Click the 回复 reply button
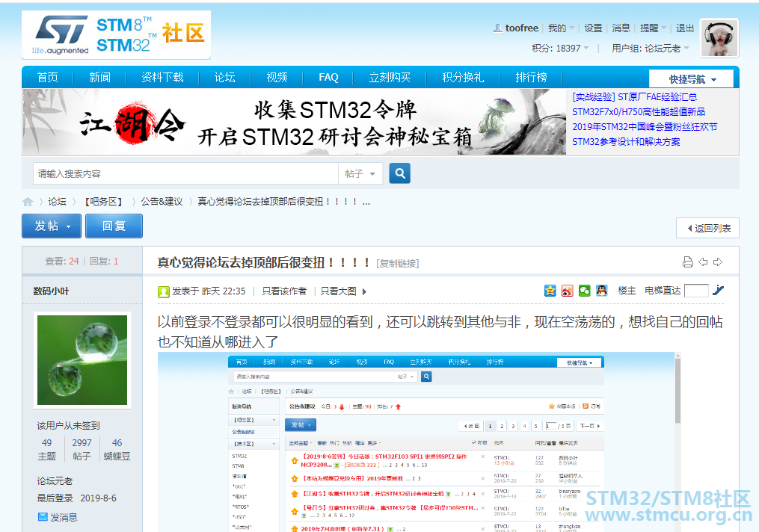Image resolution: width=759 pixels, height=532 pixels. 114,226
